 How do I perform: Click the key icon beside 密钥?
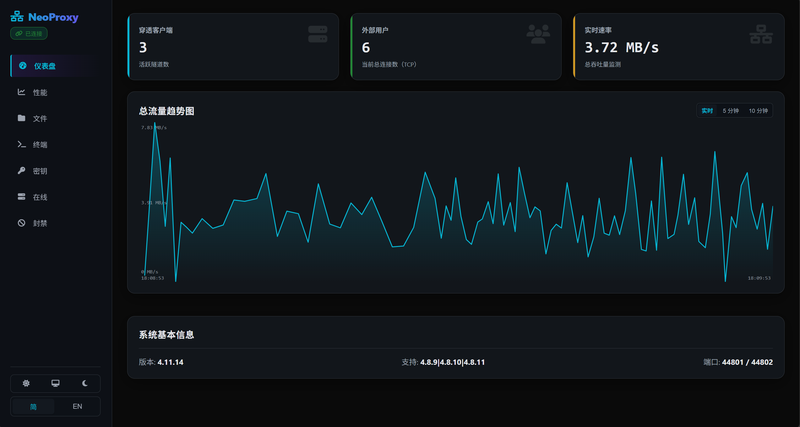21,170
